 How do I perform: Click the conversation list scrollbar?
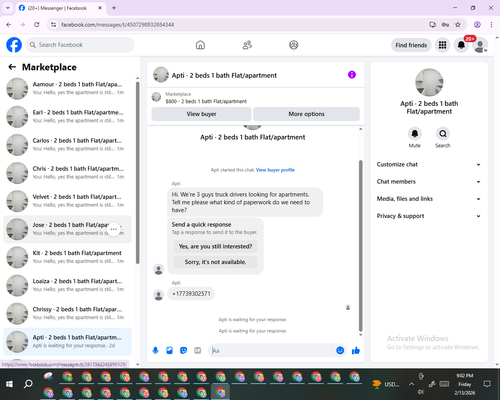pos(137,173)
